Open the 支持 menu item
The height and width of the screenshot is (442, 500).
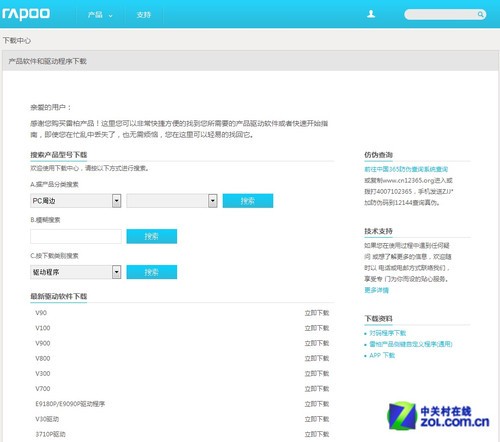pos(144,15)
